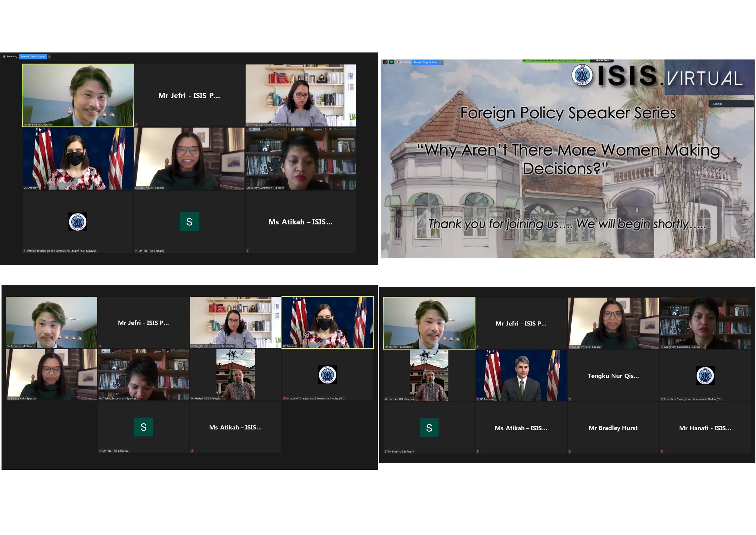The height and width of the screenshot is (535, 756).
Task: Click green S avatar in bottom-left window
Action: (144, 427)
